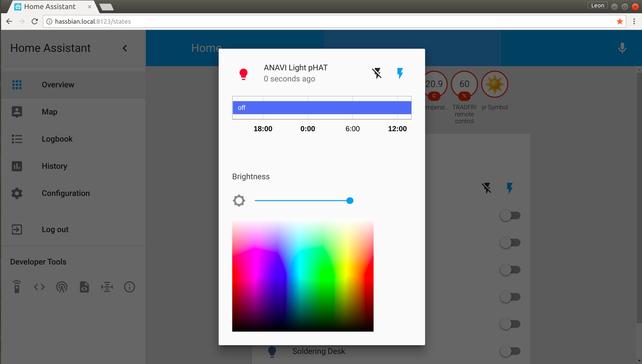Toggle the first light switch in the card
Viewport: 642px width, 364px height.
coord(510,216)
